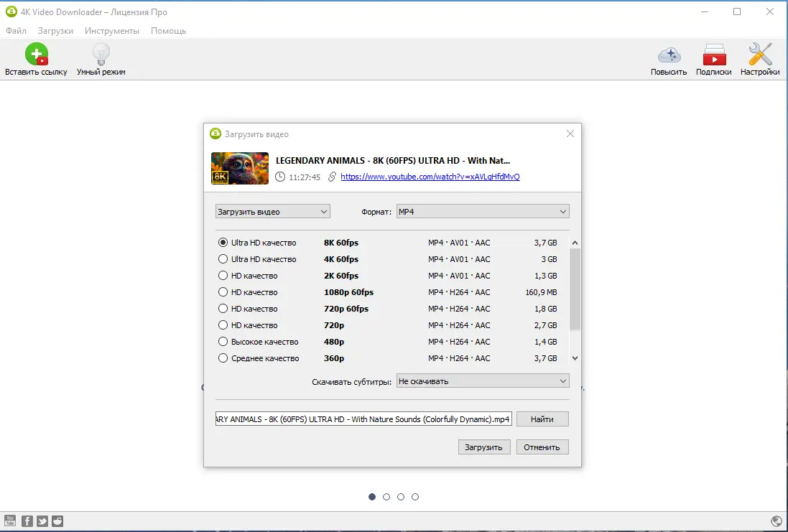Image resolution: width=788 pixels, height=532 pixels.
Task: Open the Файл menu
Action: click(x=16, y=31)
